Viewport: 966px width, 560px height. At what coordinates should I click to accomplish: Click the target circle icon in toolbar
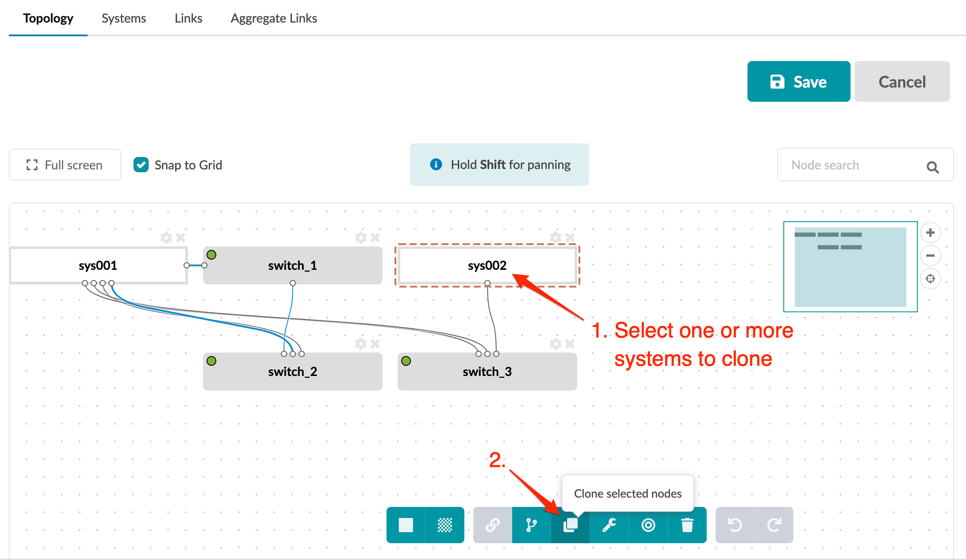tap(648, 525)
